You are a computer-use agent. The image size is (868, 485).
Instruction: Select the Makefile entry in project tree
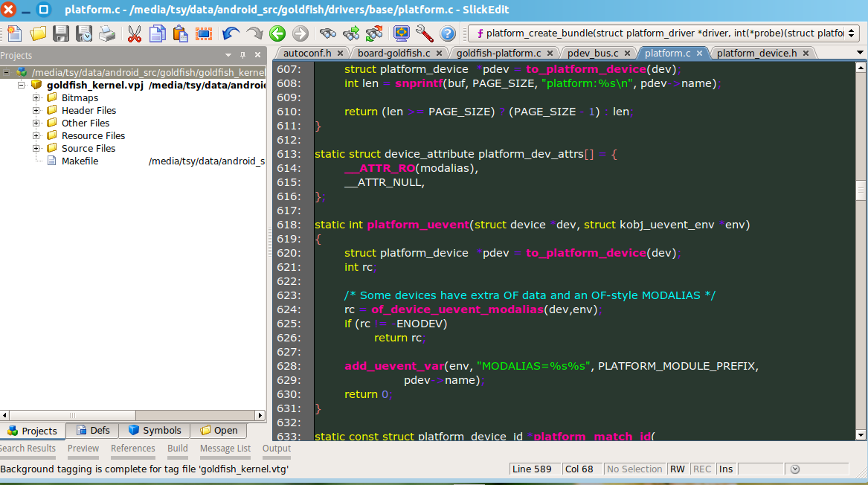80,161
